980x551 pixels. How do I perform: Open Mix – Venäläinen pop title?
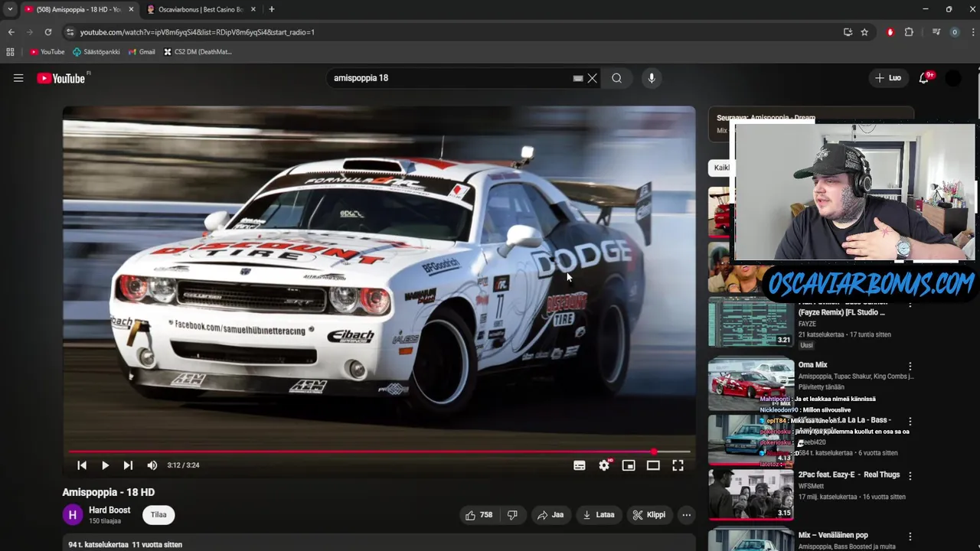click(x=833, y=535)
